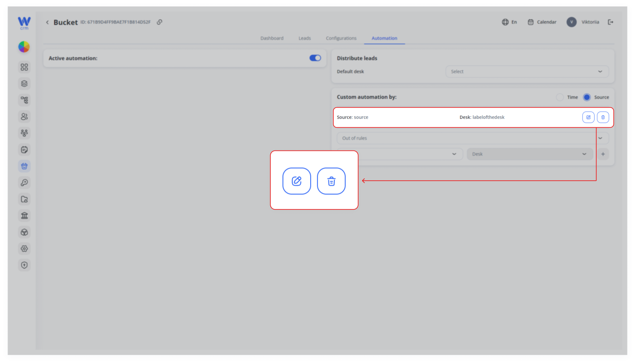Screen dimensions: 635x364
Task: Open the shield security sidebar icon
Action: coord(24,265)
